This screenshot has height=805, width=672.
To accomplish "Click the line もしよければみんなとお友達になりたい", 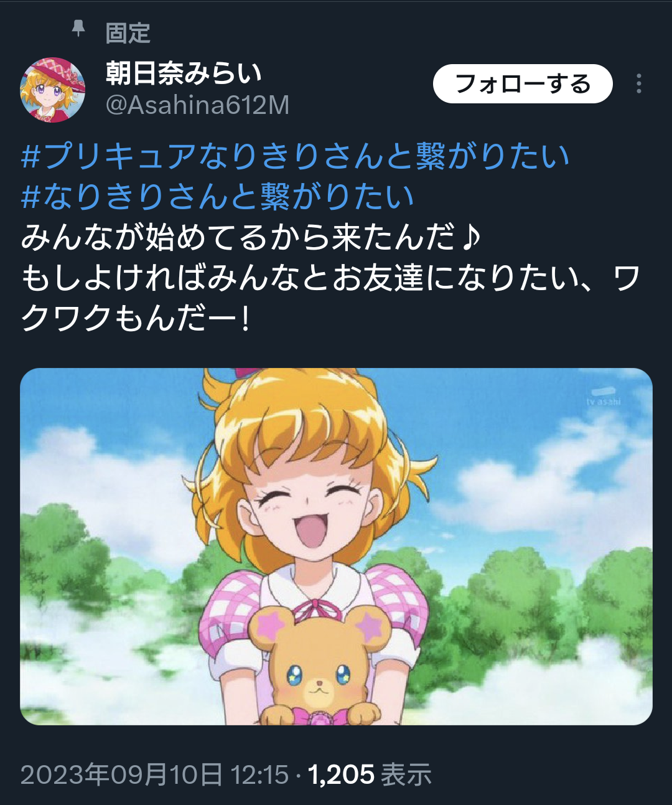I will coord(301,278).
